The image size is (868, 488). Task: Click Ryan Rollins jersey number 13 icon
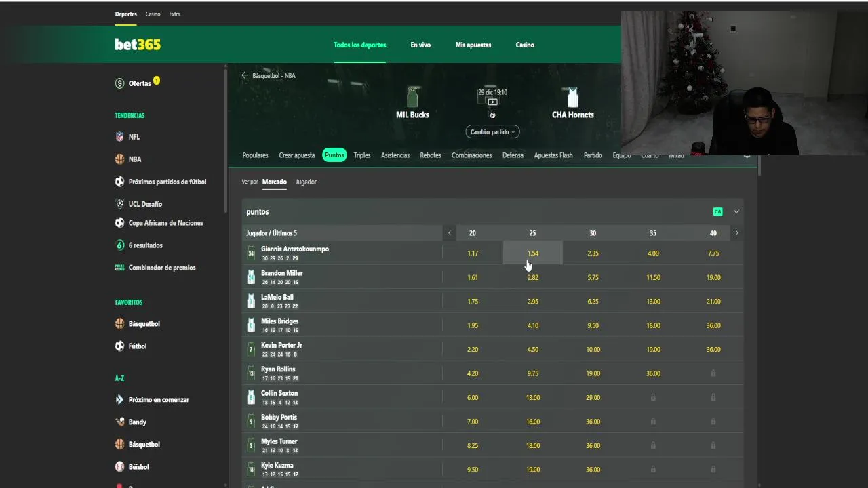tap(251, 373)
